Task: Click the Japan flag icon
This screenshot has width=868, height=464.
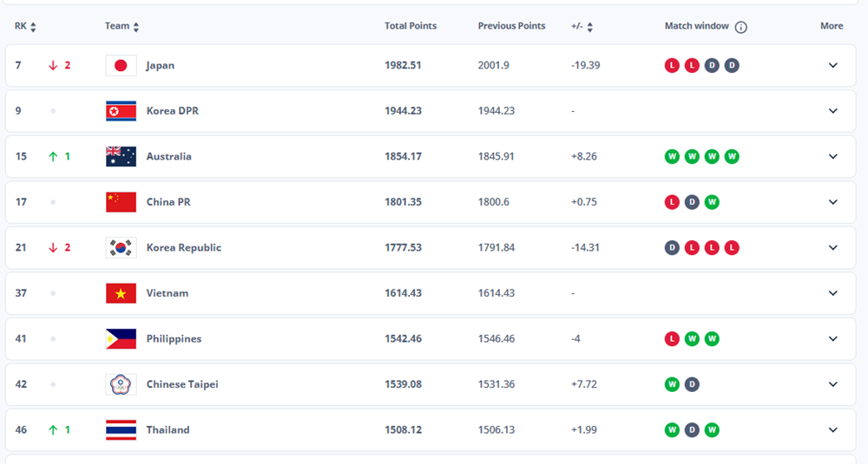Action: pyautogui.click(x=121, y=65)
